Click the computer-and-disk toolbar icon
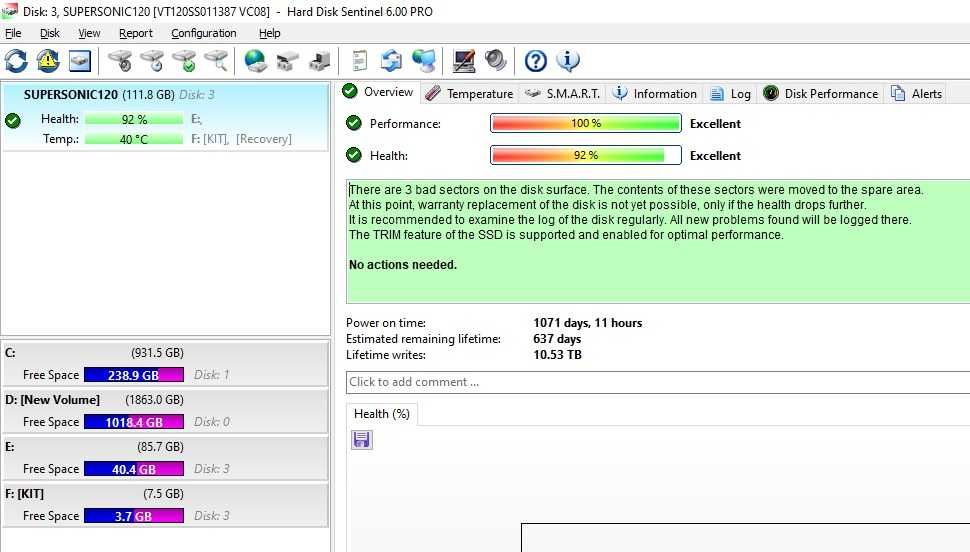The width and height of the screenshot is (970, 552). (320, 61)
